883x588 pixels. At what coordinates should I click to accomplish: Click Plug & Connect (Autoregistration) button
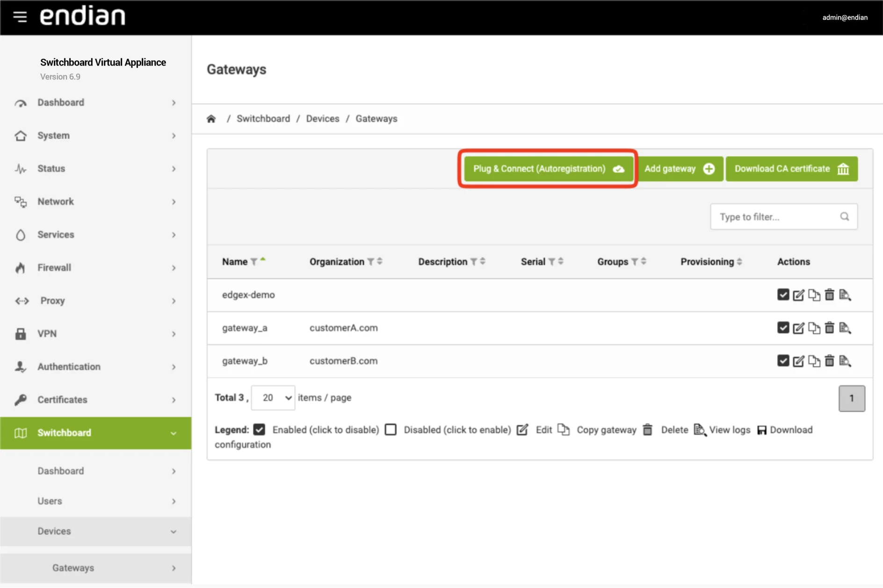(x=549, y=169)
